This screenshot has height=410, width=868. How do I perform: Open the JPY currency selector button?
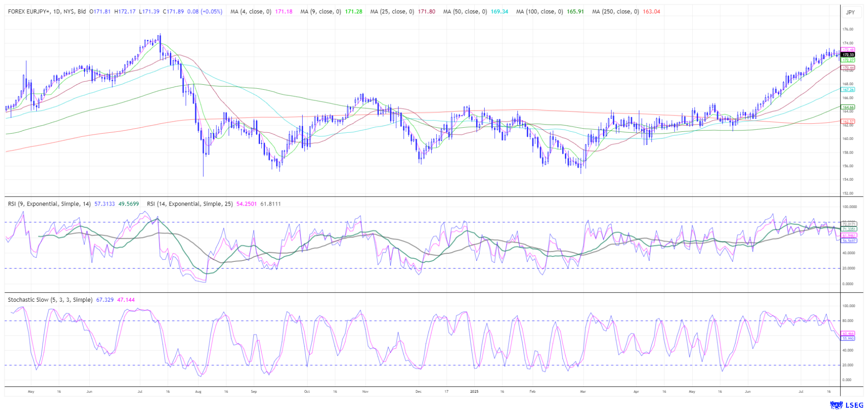(850, 12)
